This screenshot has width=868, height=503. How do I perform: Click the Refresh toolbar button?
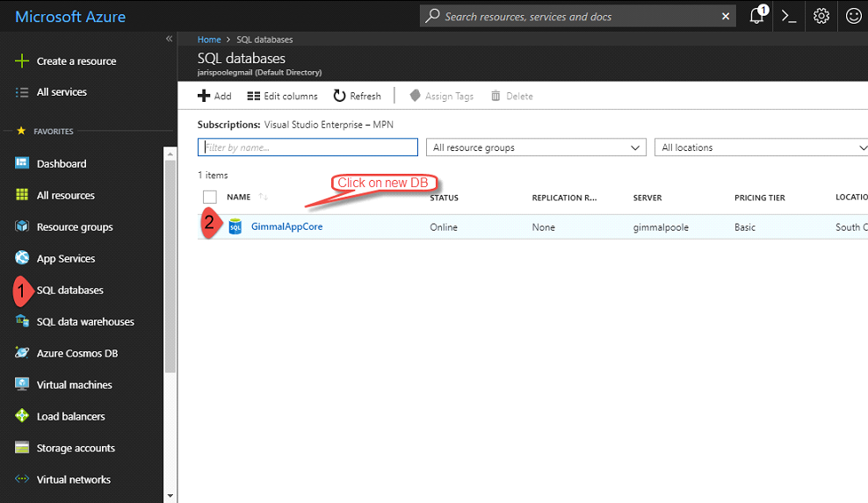pyautogui.click(x=357, y=97)
